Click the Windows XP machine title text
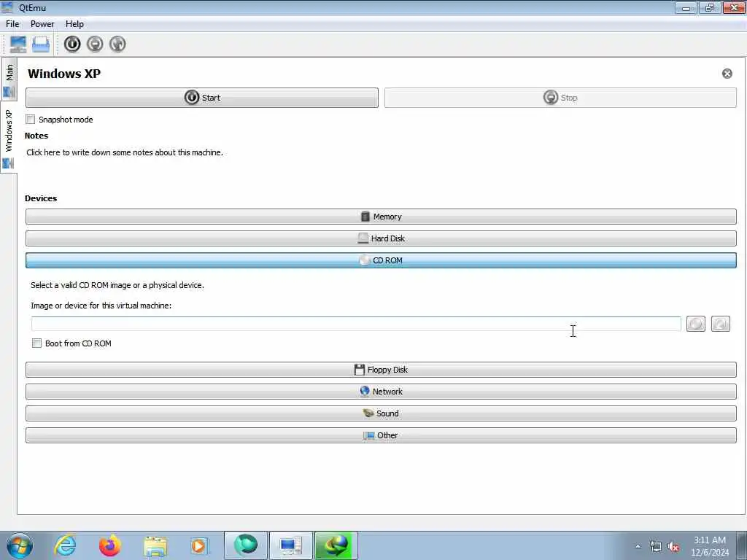 pos(64,74)
